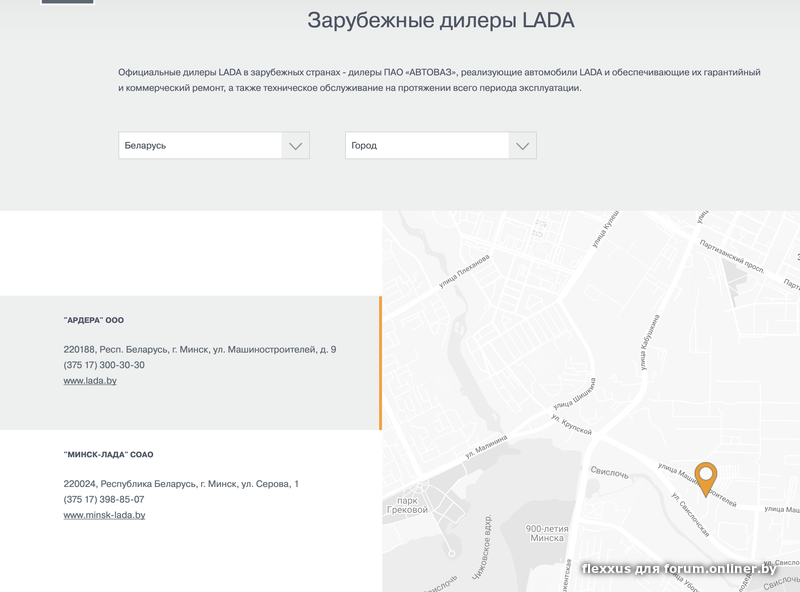The width and height of the screenshot is (800, 592).
Task: Click the chevron arrow of the Беларусь selector
Action: [x=295, y=146]
